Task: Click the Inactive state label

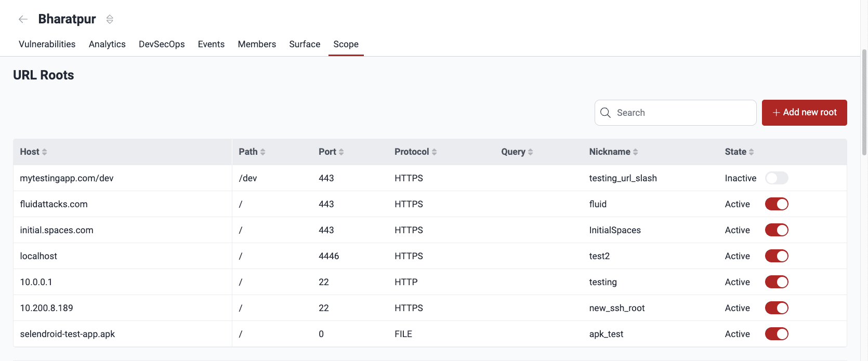Action: [x=741, y=178]
